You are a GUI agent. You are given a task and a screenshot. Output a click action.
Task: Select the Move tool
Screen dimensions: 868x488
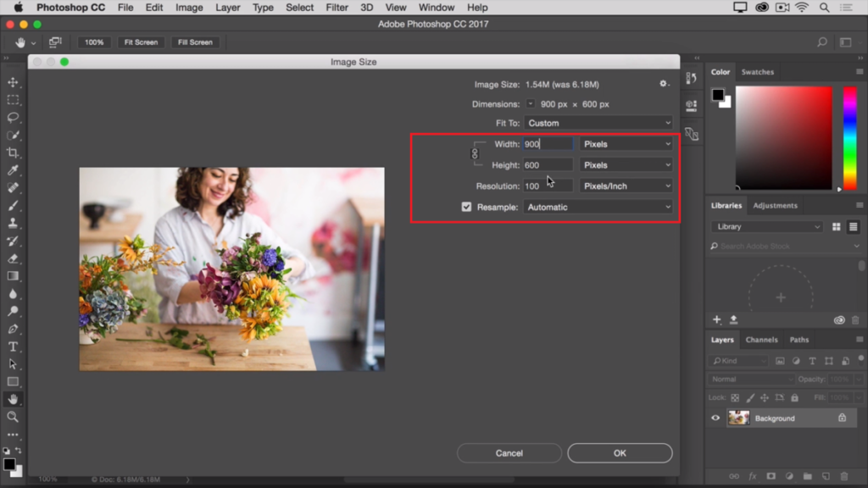tap(13, 82)
